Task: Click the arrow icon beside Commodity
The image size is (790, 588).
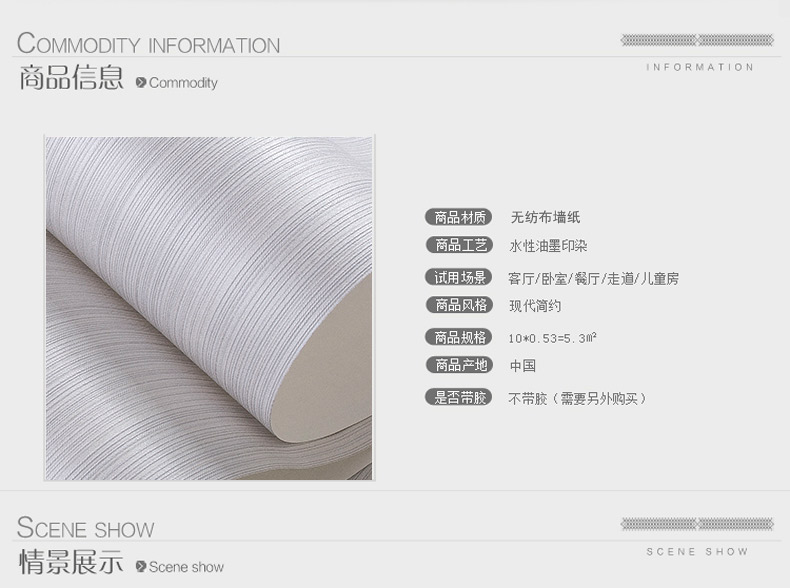Action: click(141, 82)
